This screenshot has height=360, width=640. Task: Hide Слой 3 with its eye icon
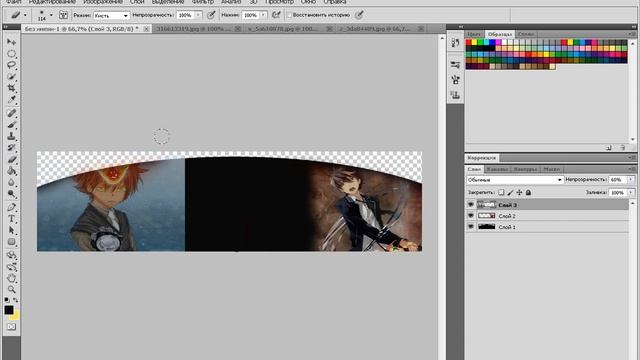click(x=471, y=204)
